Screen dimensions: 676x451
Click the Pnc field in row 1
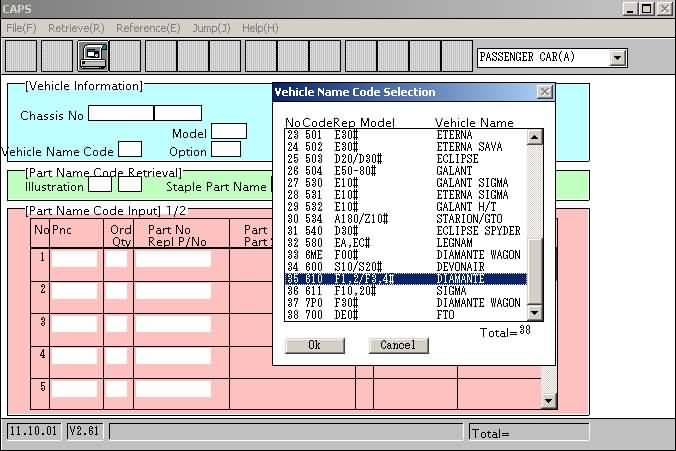click(75, 259)
